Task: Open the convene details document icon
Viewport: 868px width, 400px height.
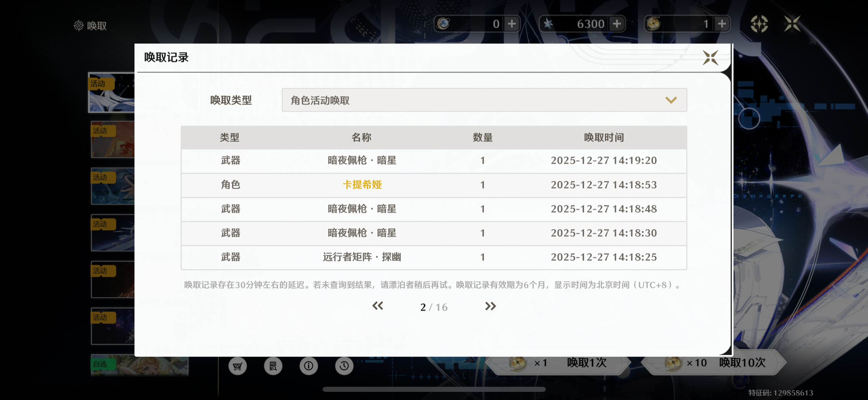Action: tap(273, 366)
